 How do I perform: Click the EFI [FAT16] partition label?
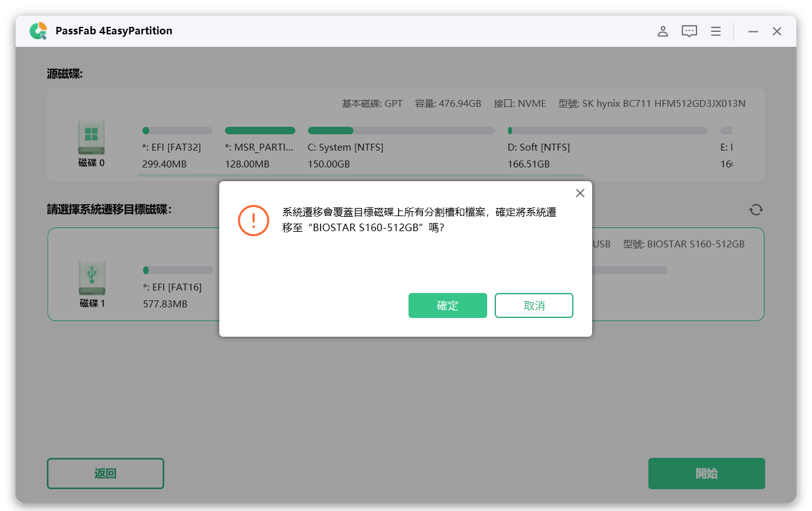(172, 287)
